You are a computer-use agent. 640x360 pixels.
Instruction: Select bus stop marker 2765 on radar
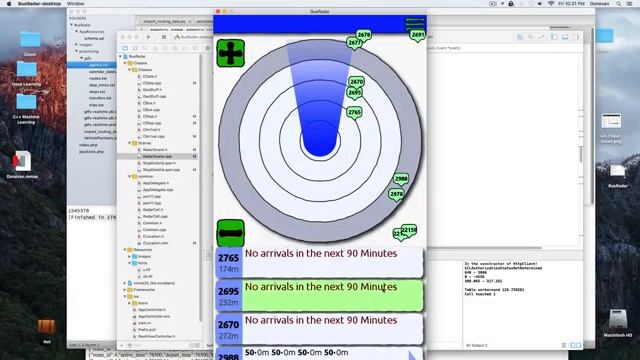pos(354,113)
